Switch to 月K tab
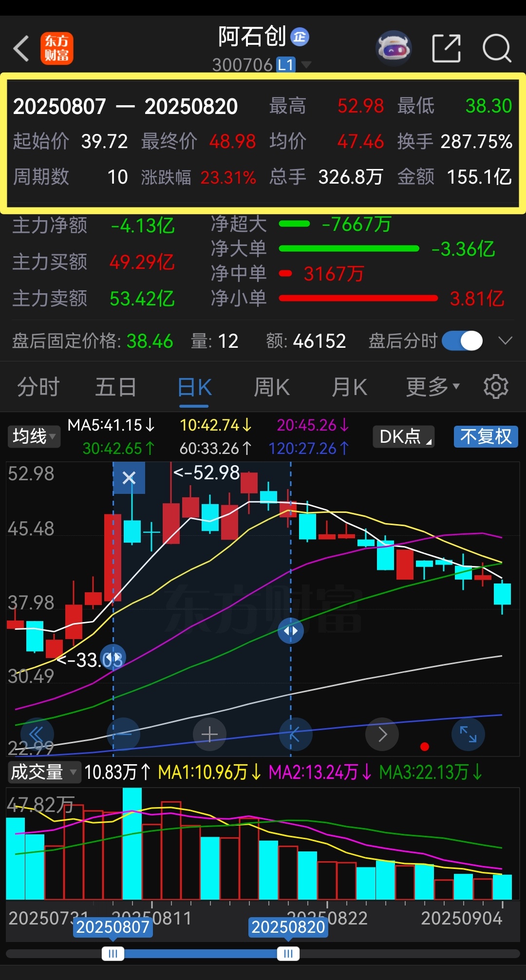 pos(349,387)
